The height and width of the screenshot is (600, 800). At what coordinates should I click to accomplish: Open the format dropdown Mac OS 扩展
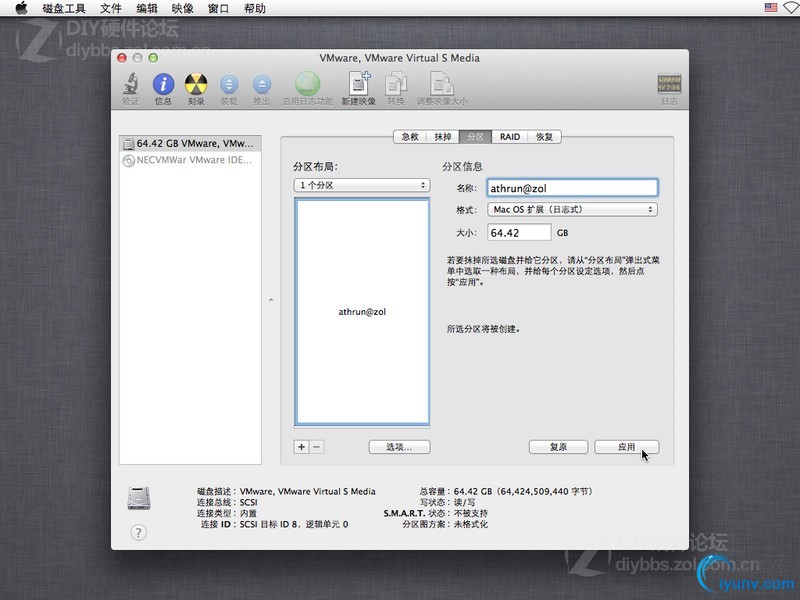(572, 209)
